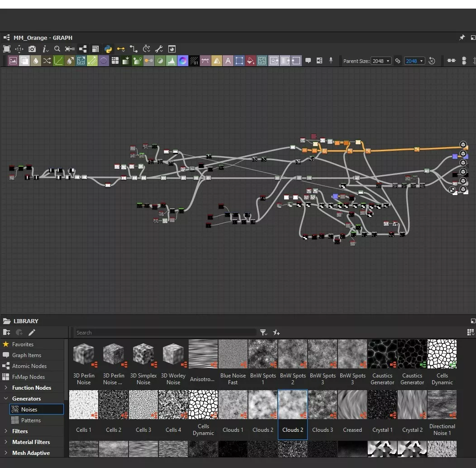Expand the Function Nodes category

coord(6,388)
